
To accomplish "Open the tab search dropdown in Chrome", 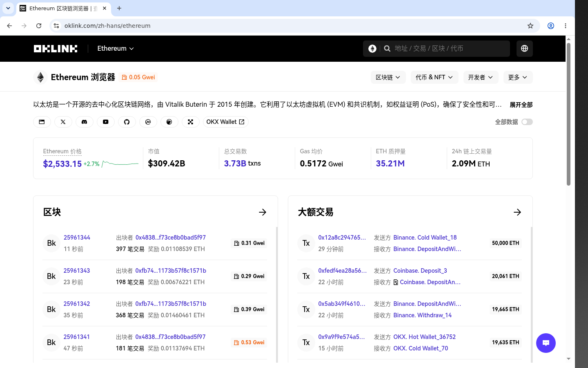I will (8, 8).
